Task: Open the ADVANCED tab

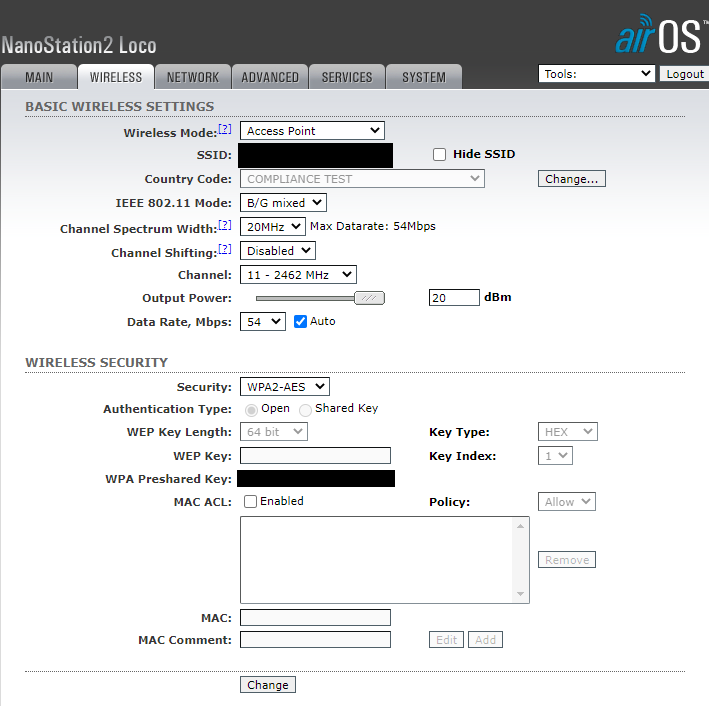Action: pos(270,77)
